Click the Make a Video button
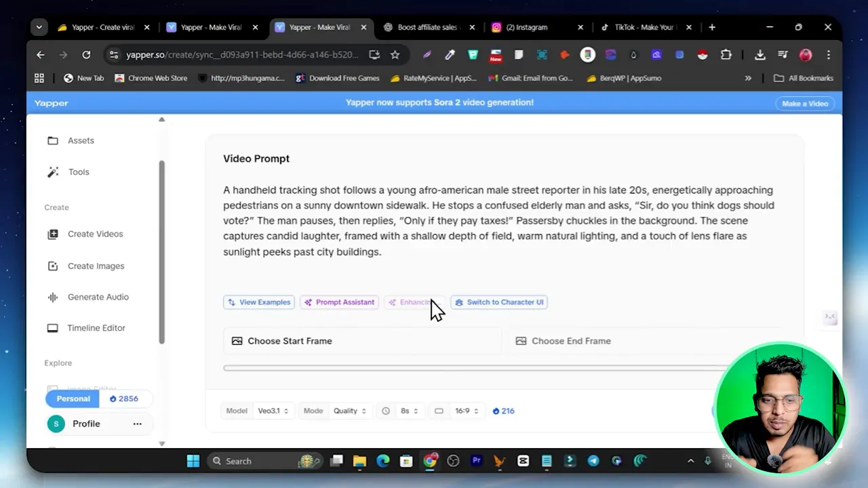The height and width of the screenshot is (488, 868). [x=804, y=103]
